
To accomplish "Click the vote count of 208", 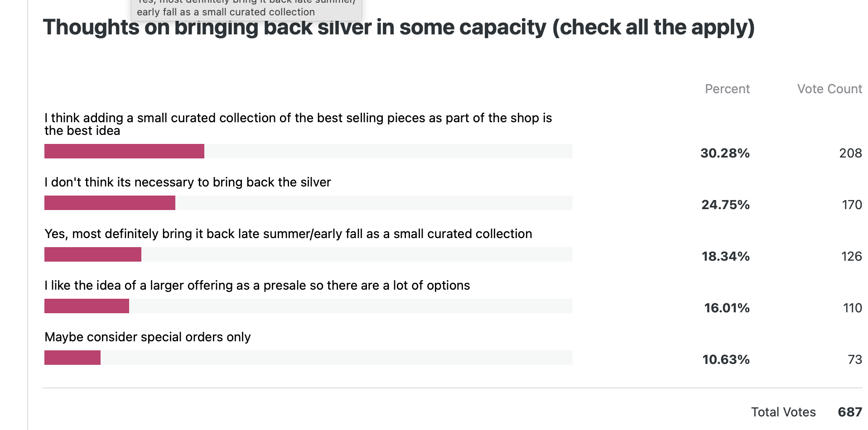I will [850, 153].
